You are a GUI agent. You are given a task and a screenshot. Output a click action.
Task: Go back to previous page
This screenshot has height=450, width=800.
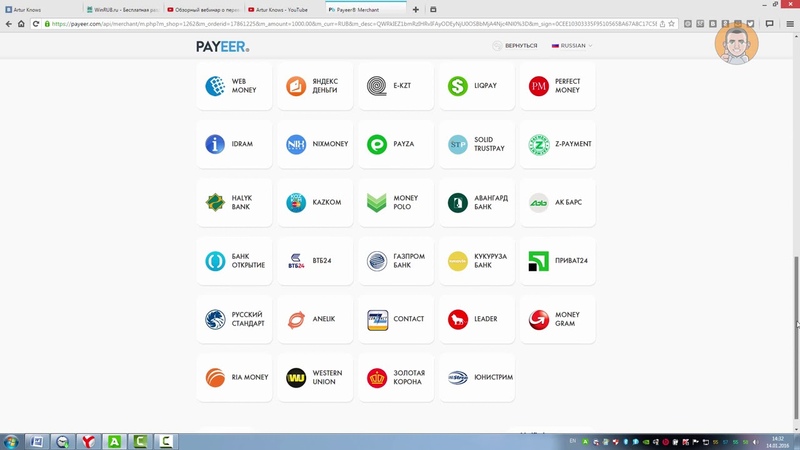point(9,23)
